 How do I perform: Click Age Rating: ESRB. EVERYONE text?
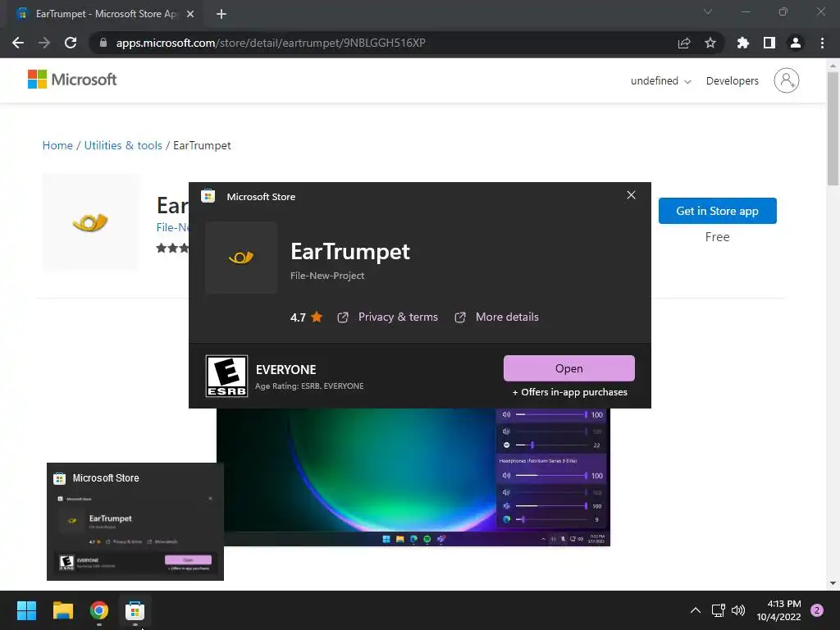pyautogui.click(x=309, y=386)
